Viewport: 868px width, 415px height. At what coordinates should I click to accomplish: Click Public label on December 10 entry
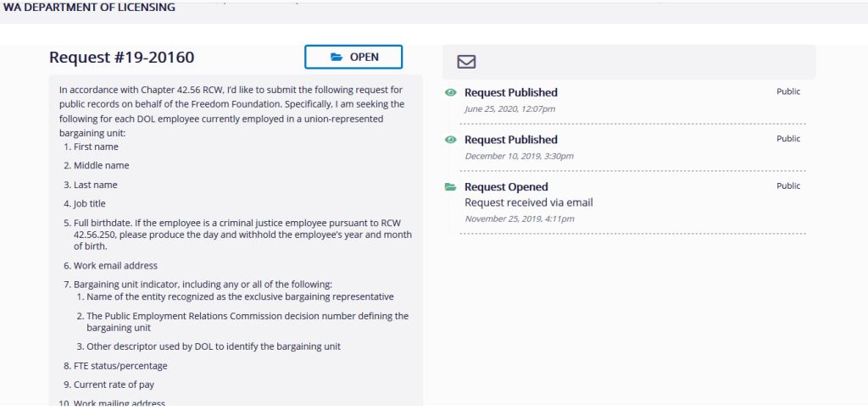(x=788, y=139)
